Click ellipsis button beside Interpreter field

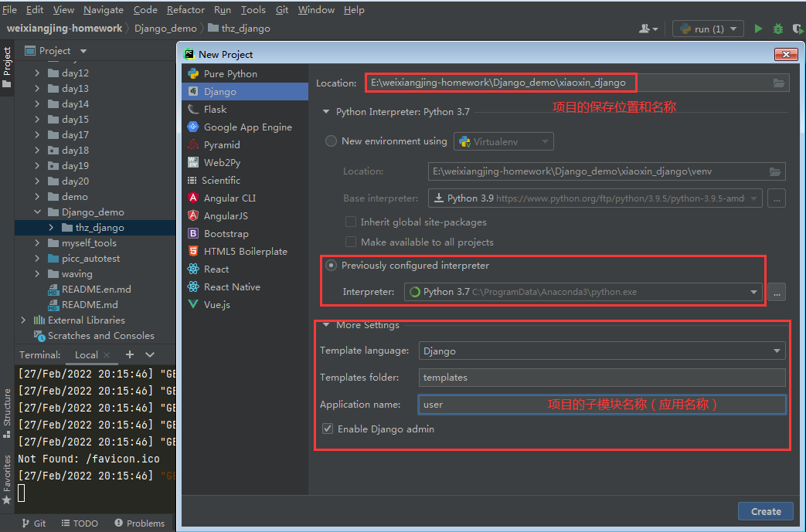click(x=776, y=292)
